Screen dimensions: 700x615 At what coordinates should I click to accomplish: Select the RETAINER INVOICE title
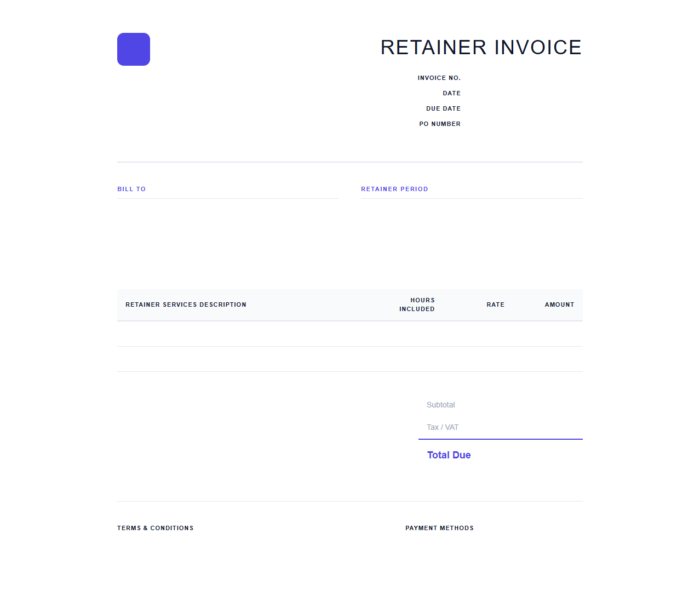click(x=481, y=48)
